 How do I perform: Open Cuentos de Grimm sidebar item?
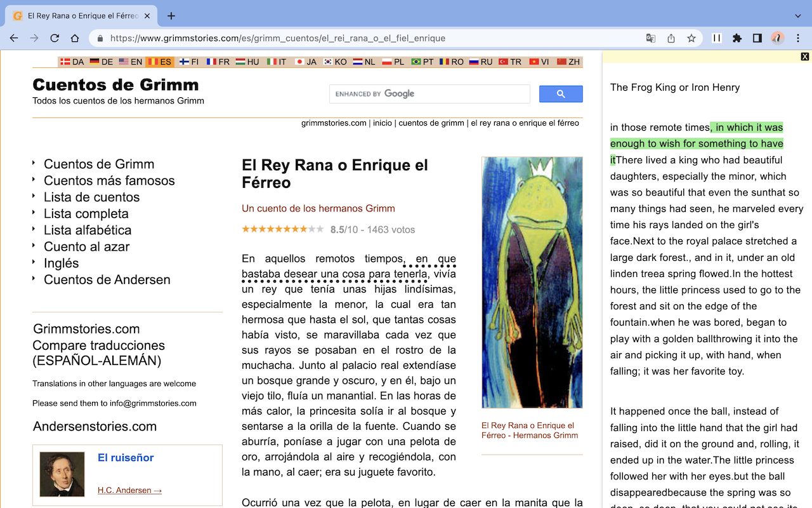coord(99,164)
